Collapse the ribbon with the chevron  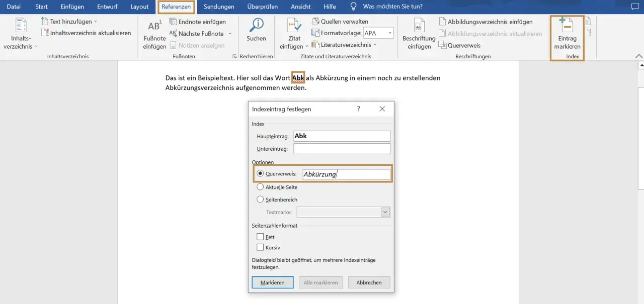[x=639, y=56]
